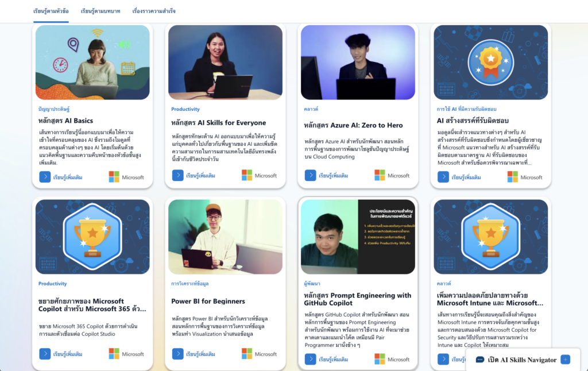Screen dimensions: 588x371
Task: Open medal badge thumbnail of AI สร้างสรรค์ที่รับผิดชอบ
Action: click(x=491, y=62)
